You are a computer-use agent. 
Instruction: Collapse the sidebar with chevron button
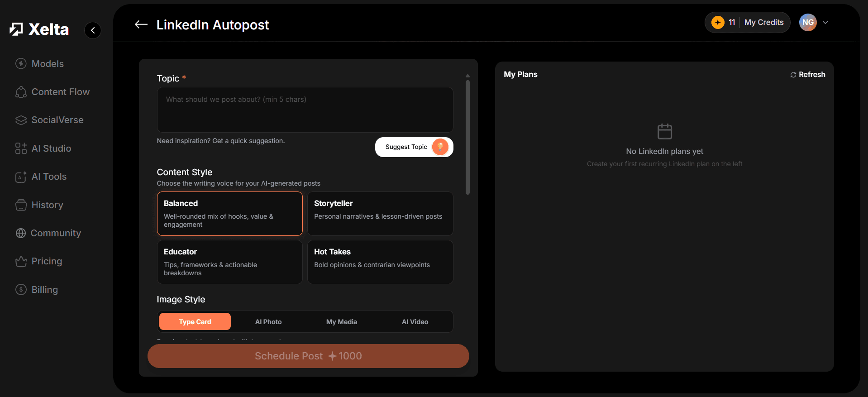click(x=93, y=30)
